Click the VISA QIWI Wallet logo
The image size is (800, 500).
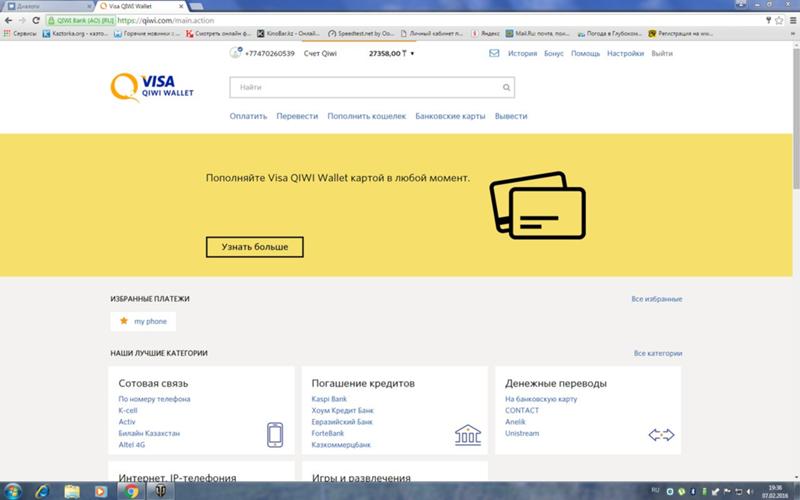tap(152, 87)
